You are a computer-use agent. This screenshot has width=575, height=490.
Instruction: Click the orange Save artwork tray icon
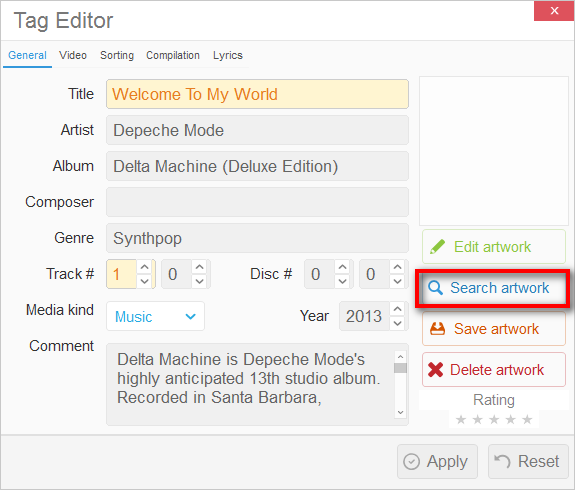(x=437, y=329)
